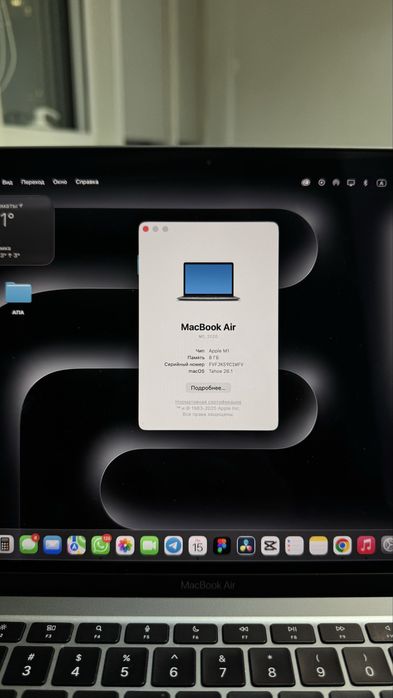Viewport: 393px width, 698px height.
Task: Open the Photos app in the Dock
Action: [x=125, y=545]
